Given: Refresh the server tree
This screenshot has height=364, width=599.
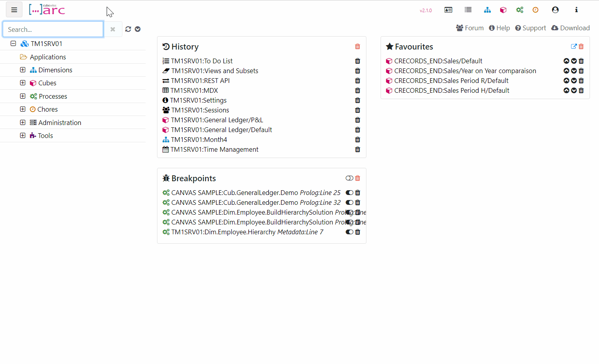Looking at the screenshot, I should coord(128,29).
